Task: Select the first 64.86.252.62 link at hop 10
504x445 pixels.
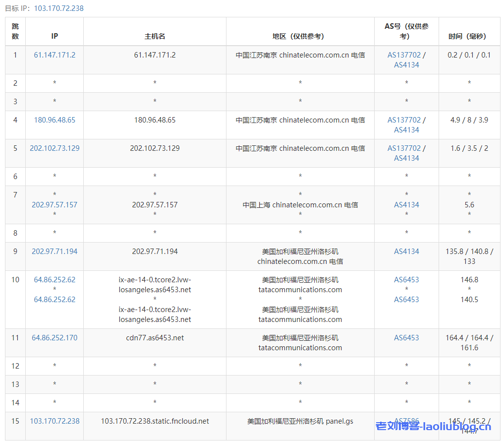Action: coord(54,279)
